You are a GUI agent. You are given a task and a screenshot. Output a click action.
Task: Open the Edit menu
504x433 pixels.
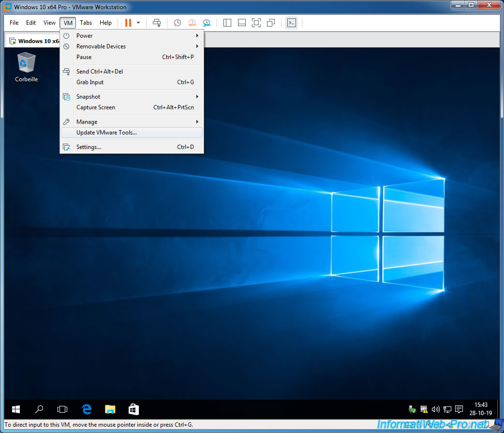31,23
